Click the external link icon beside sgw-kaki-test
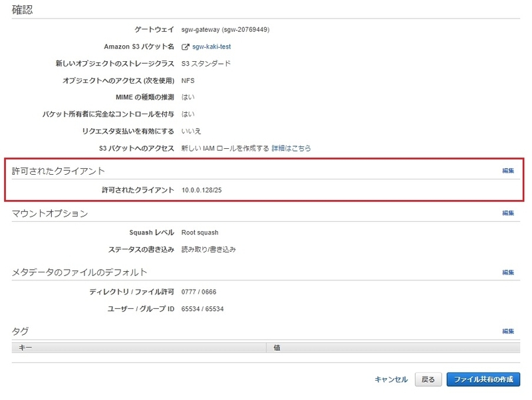The width and height of the screenshot is (532, 400). click(186, 47)
